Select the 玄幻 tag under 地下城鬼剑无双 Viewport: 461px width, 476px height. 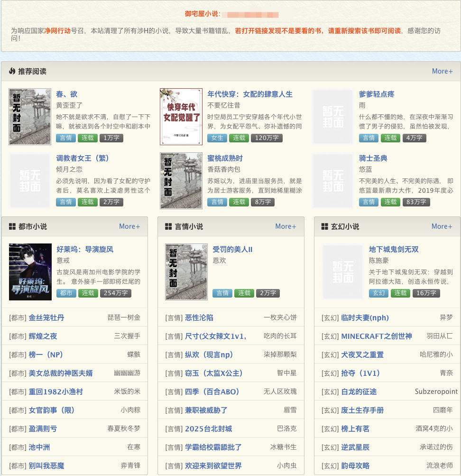coord(378,293)
